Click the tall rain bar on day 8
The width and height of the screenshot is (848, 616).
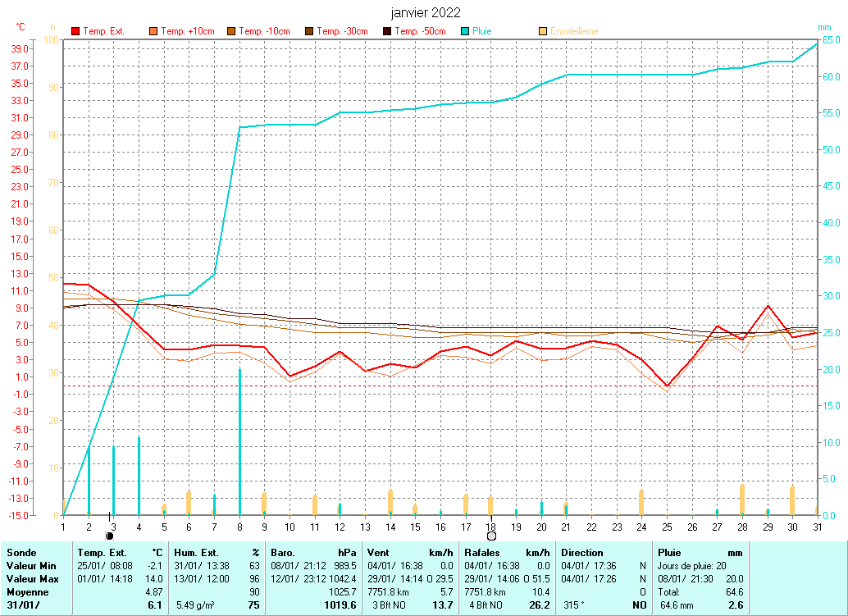coord(239,443)
